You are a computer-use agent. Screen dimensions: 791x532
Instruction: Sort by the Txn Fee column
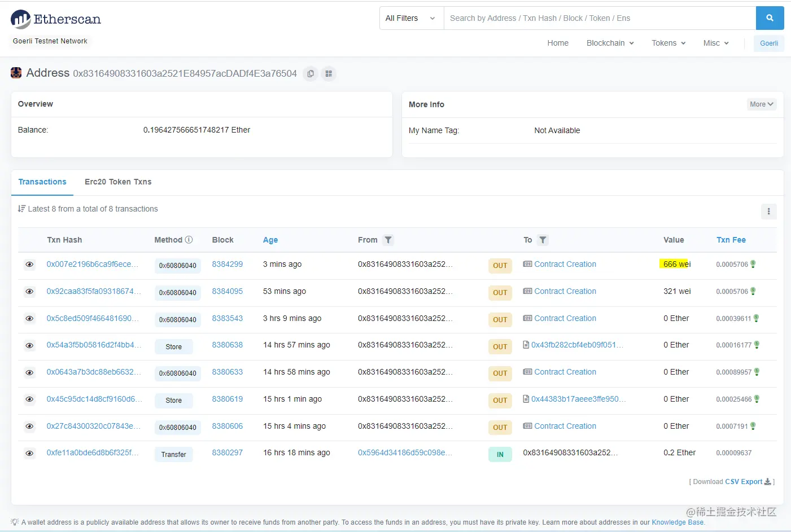click(x=731, y=240)
